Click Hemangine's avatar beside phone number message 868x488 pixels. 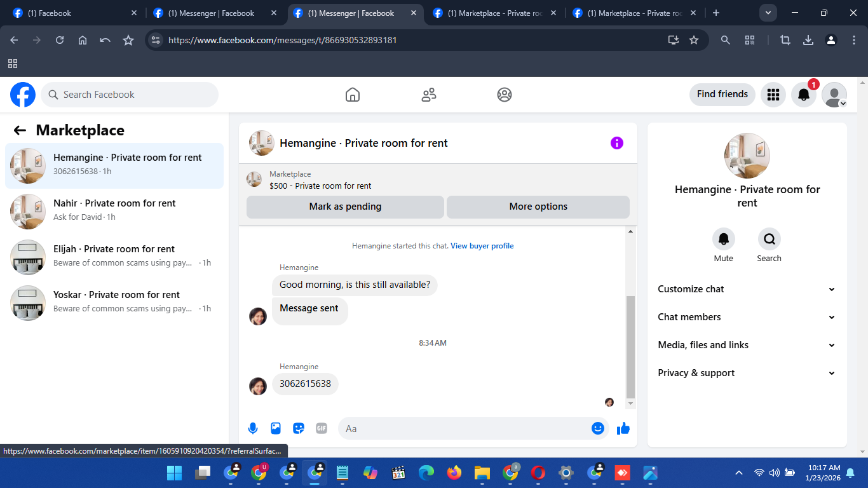(x=258, y=386)
